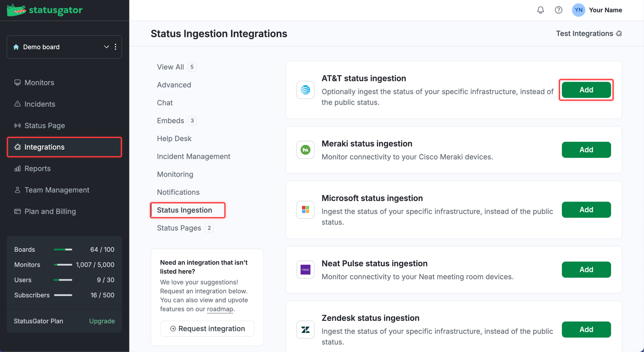
Task: Open Team Management in the sidebar
Action: pyautogui.click(x=64, y=190)
